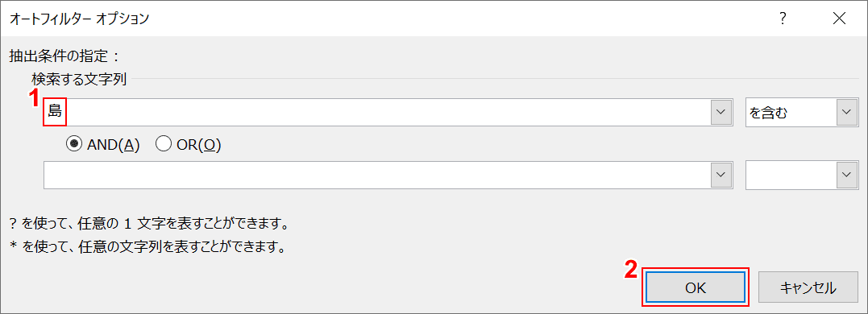This screenshot has width=868, height=314.
Task: Click the OK button
Action: (696, 287)
